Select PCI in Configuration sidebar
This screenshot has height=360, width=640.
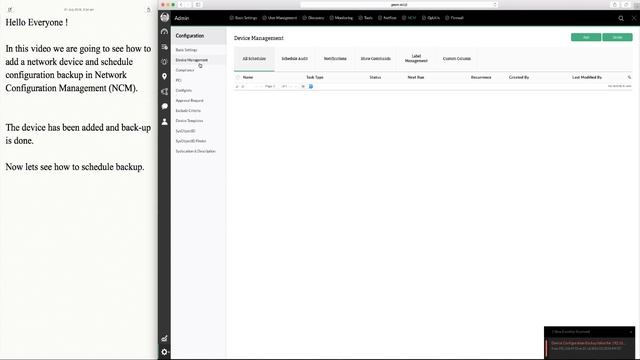coord(178,80)
